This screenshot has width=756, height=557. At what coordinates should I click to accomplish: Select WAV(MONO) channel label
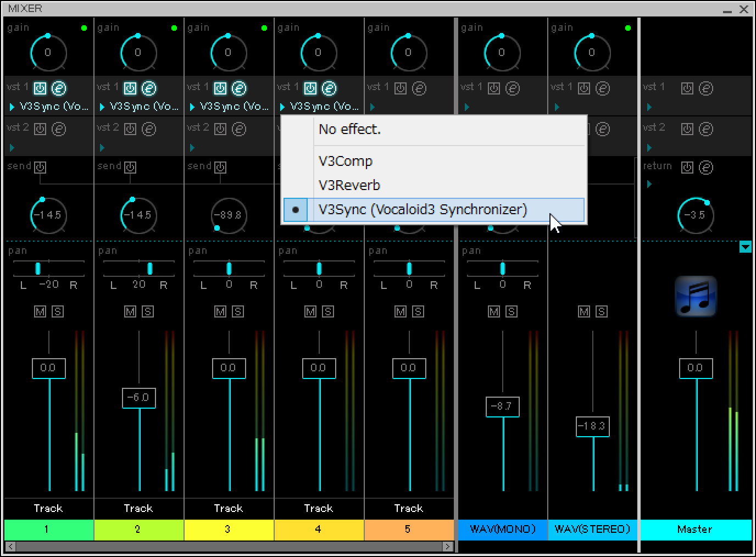pos(503,530)
